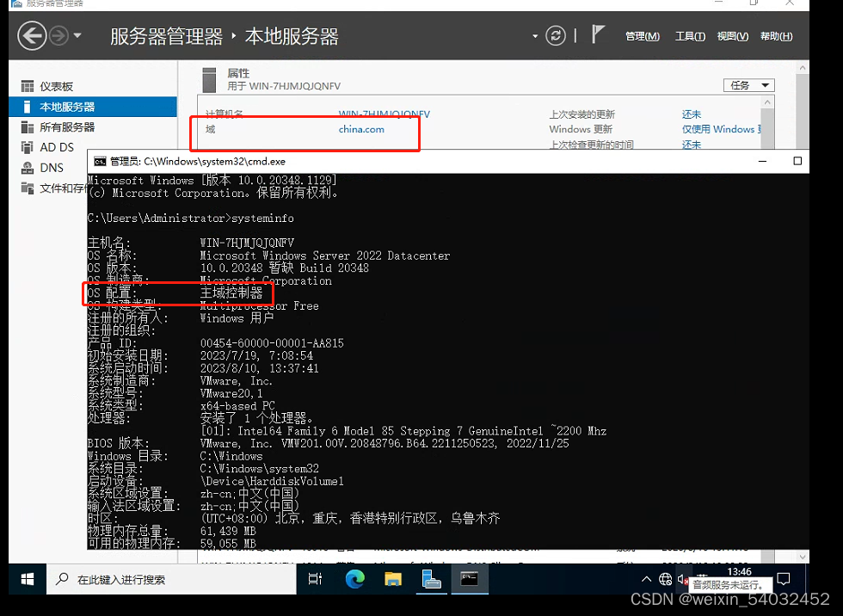Switch to Server Manager on the taskbar
Image resolution: width=843 pixels, height=616 pixels.
pos(432,579)
